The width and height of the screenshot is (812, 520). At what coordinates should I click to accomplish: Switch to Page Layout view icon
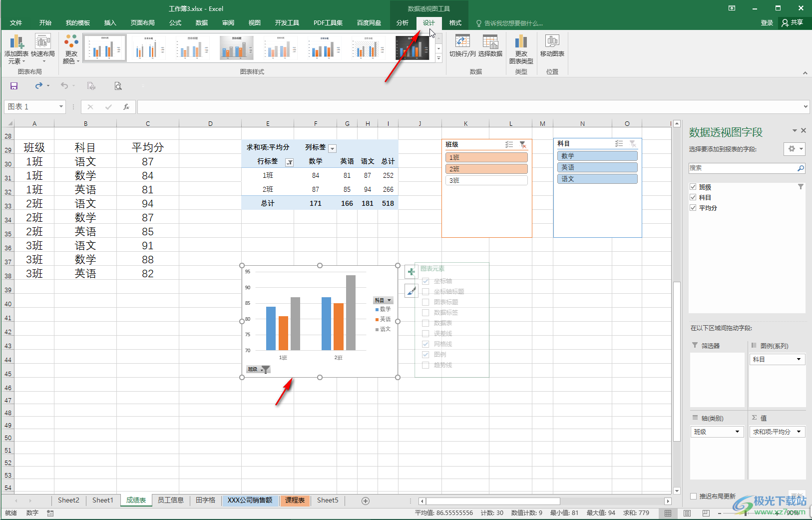tap(687, 513)
